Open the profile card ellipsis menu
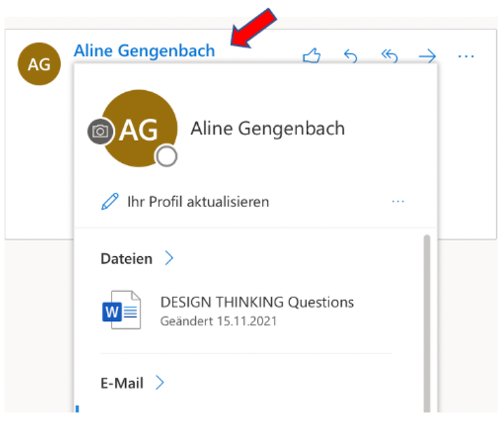The width and height of the screenshot is (504, 429). pyautogui.click(x=398, y=202)
